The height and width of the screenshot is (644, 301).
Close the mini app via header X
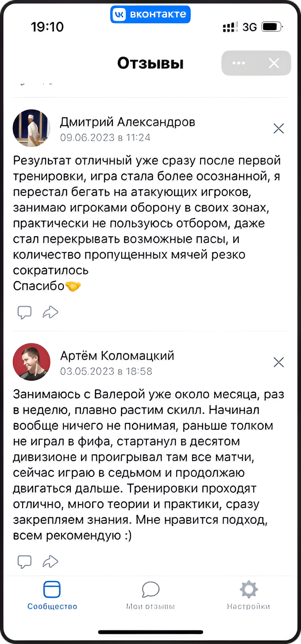274,63
